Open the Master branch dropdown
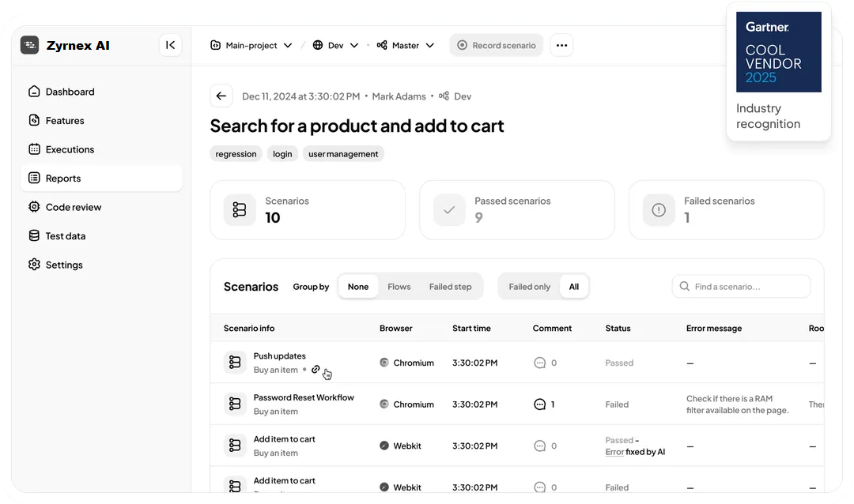Viewport: 854px width, 504px height. point(406,45)
